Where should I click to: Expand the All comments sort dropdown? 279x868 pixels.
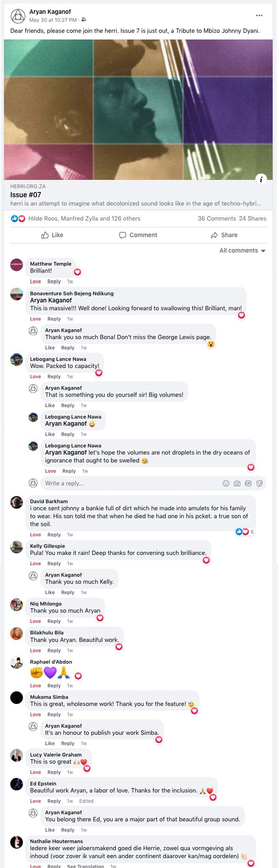(x=242, y=251)
